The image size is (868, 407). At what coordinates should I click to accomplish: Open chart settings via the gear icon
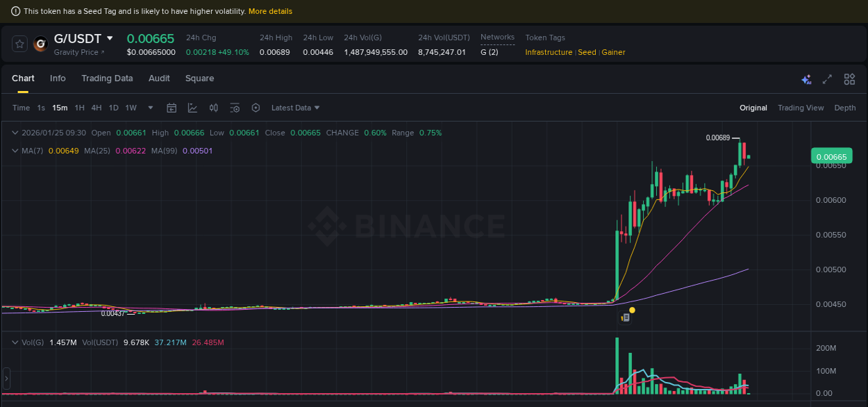256,108
